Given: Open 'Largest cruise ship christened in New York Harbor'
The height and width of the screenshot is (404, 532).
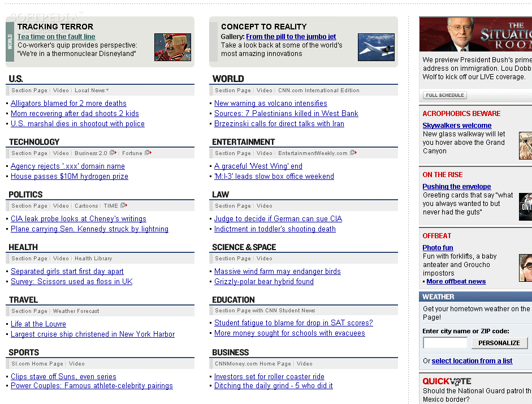Looking at the screenshot, I should click(93, 334).
